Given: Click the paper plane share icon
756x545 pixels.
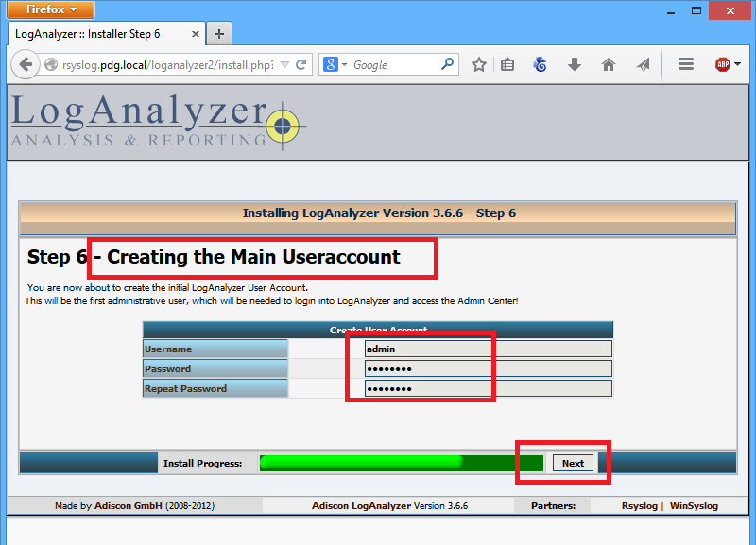Looking at the screenshot, I should tap(643, 65).
